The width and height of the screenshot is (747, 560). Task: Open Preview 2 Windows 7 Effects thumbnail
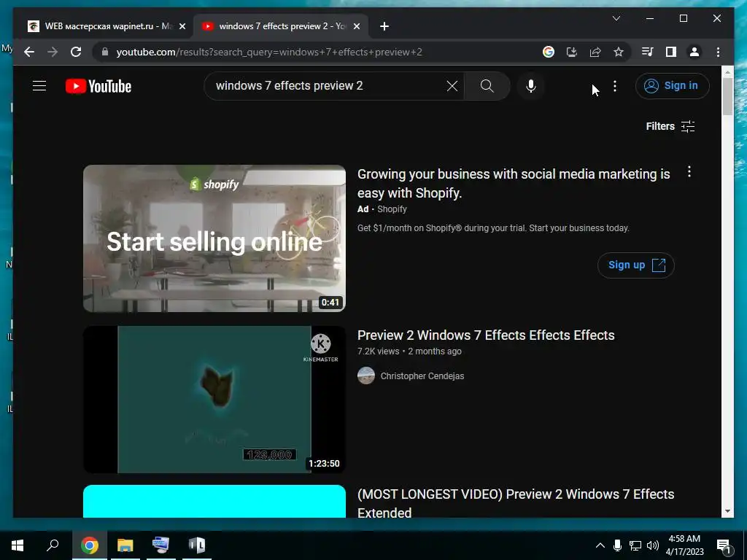coord(214,400)
